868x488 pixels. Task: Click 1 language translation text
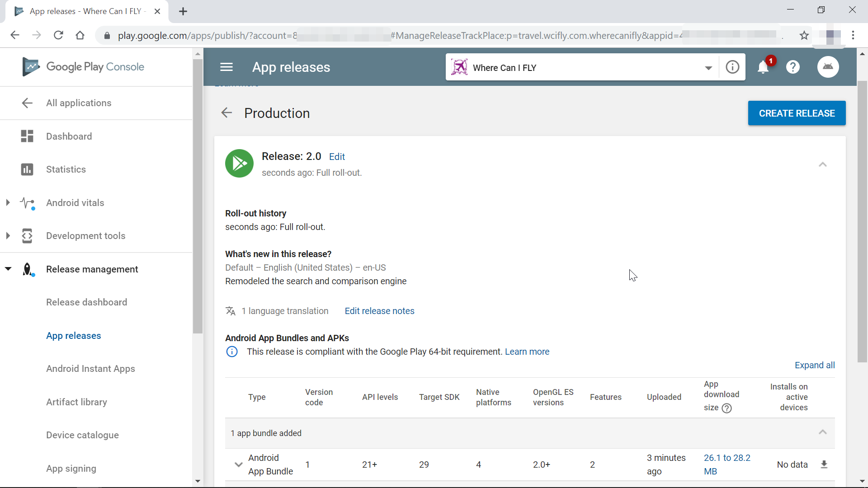coord(285,311)
